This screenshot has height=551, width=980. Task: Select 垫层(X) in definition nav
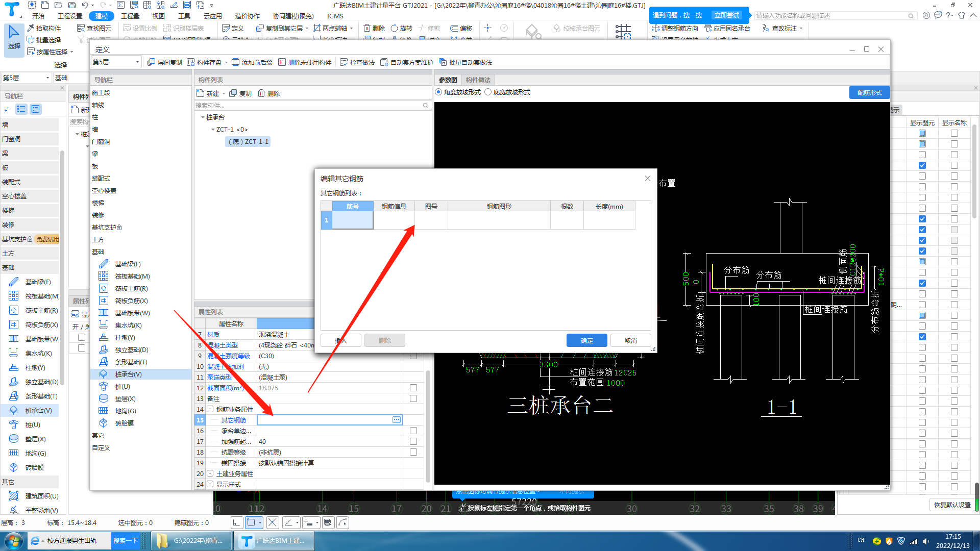click(x=125, y=398)
